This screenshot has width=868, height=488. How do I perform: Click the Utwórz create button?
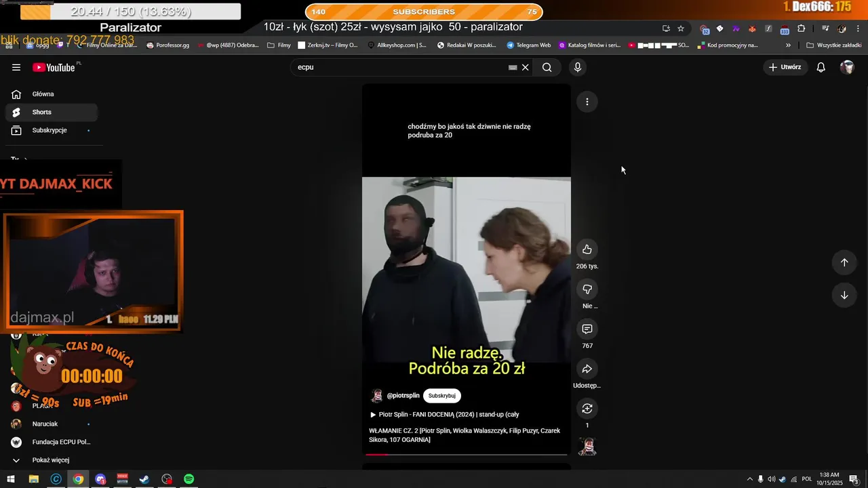point(785,67)
